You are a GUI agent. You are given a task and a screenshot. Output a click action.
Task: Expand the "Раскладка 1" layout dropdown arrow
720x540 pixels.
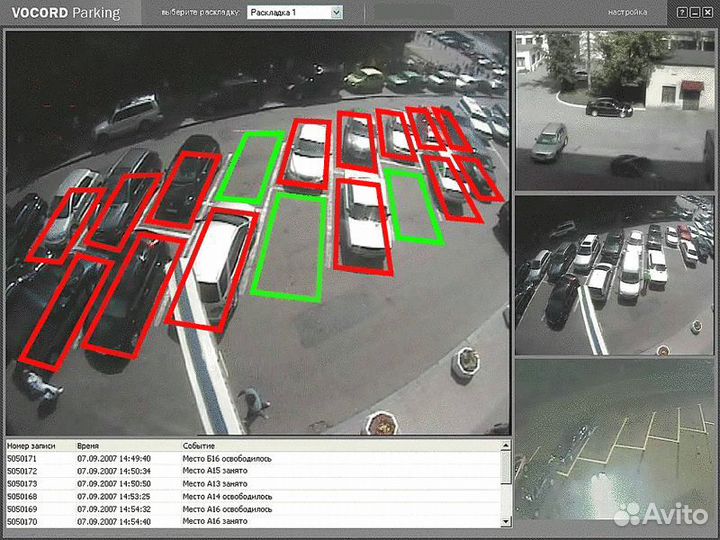[x=335, y=13]
